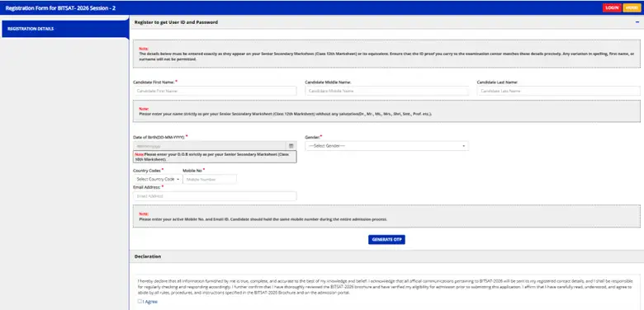Focus the Candidate First Name field
This screenshot has height=310, width=644.
pos(215,91)
